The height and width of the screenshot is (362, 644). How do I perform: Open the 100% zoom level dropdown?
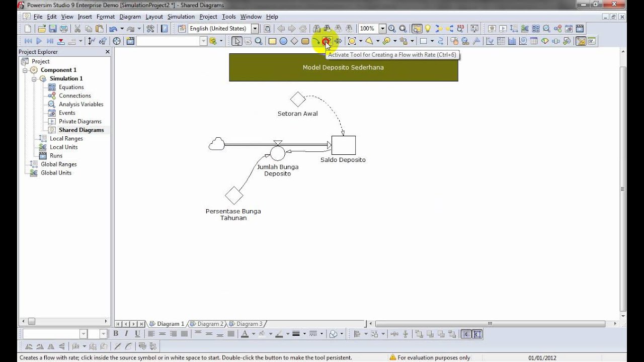[382, 29]
